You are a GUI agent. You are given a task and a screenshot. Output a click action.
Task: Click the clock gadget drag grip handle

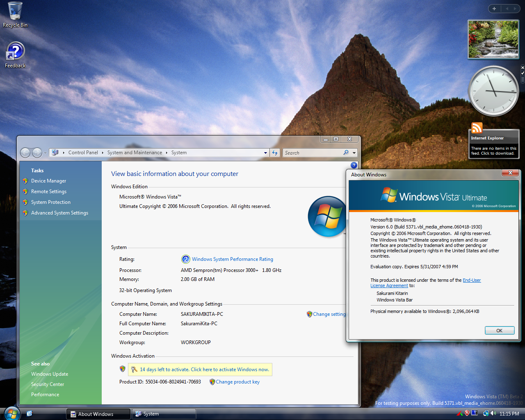[x=523, y=79]
